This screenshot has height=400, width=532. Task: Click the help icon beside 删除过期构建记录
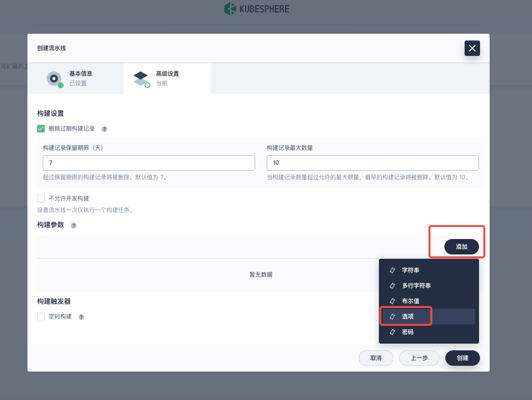point(104,129)
